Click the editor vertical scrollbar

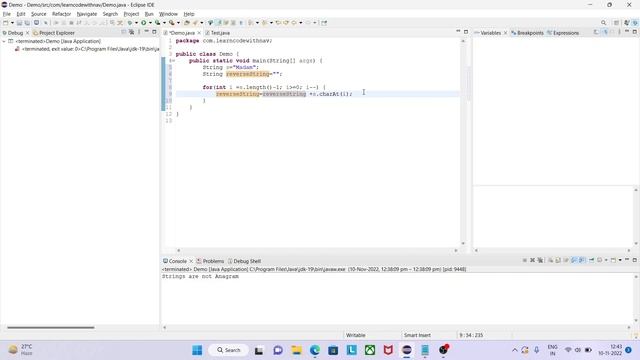pyautogui.click(x=463, y=142)
